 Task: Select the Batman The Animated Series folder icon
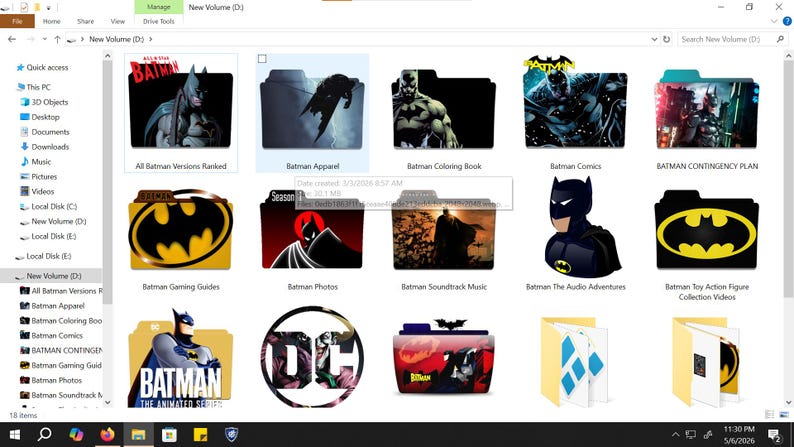(181, 357)
